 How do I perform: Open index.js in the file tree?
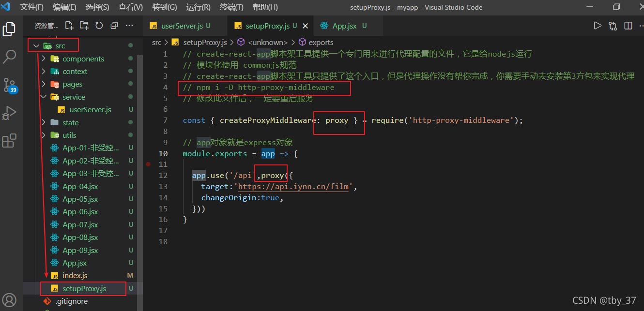pyautogui.click(x=75, y=276)
